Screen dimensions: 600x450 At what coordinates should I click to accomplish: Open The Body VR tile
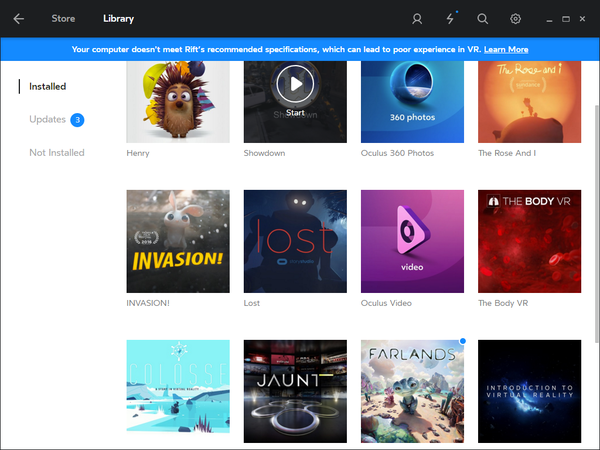click(x=529, y=241)
